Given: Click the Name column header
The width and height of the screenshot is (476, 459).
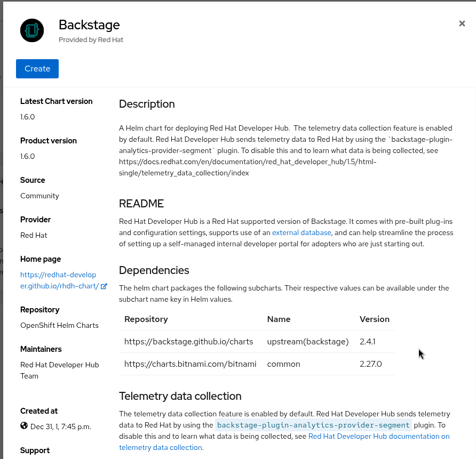Looking at the screenshot, I should [x=279, y=319].
